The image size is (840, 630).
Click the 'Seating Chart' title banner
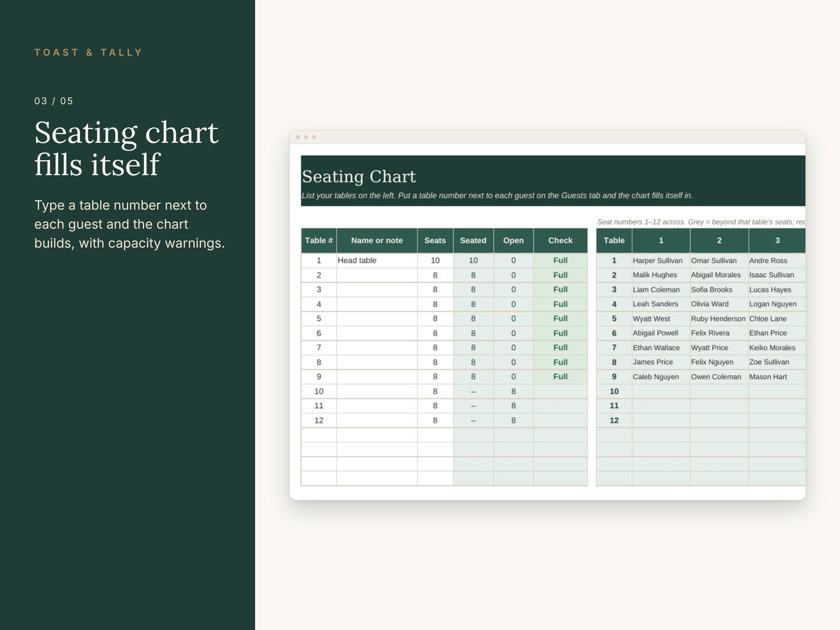(x=553, y=181)
